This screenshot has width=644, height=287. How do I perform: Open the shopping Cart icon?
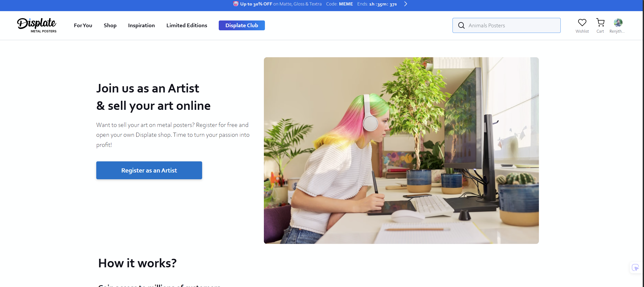point(600,23)
